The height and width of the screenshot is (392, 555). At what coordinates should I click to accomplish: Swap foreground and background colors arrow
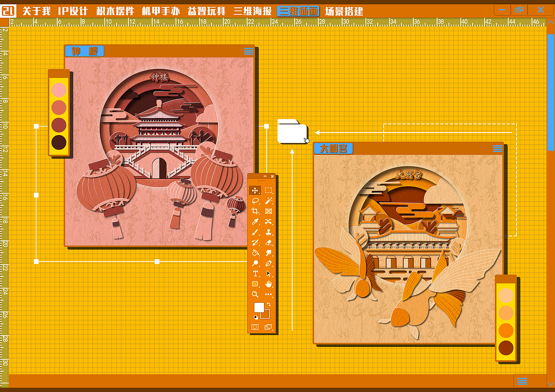pyautogui.click(x=269, y=305)
